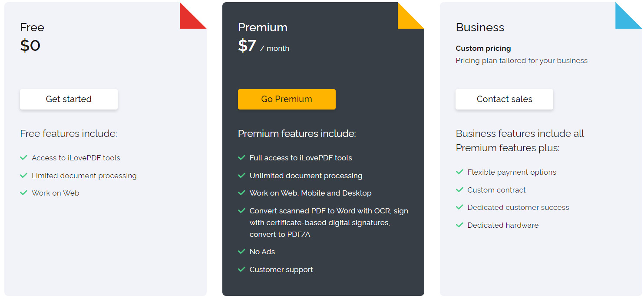Click checkmark beside Customer support
This screenshot has width=644, height=299.
coord(242,269)
